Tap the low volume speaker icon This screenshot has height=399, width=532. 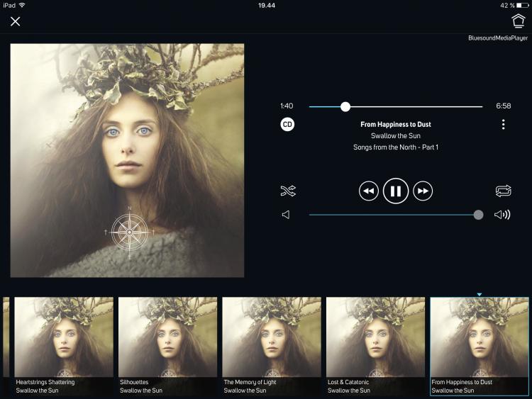pyautogui.click(x=286, y=215)
